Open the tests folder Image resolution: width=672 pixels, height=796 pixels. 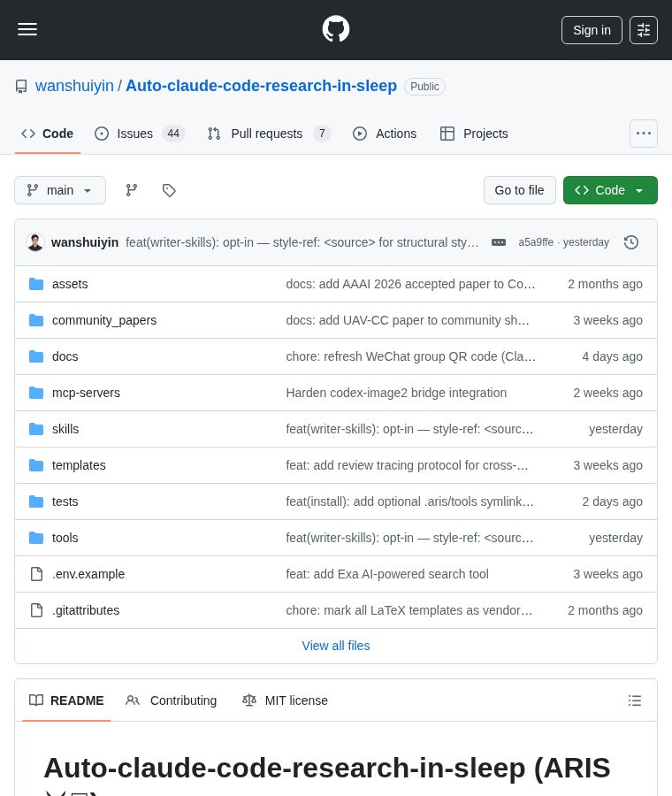(x=65, y=502)
